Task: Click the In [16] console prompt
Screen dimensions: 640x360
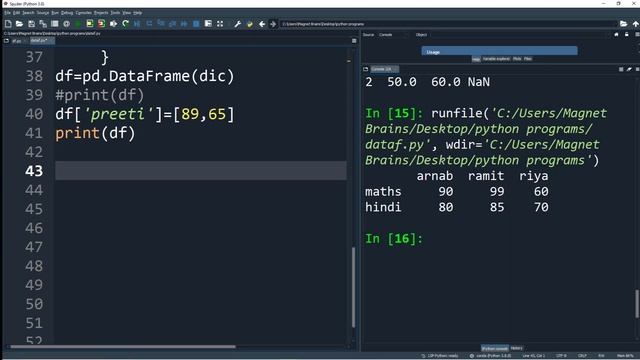Action: point(394,239)
